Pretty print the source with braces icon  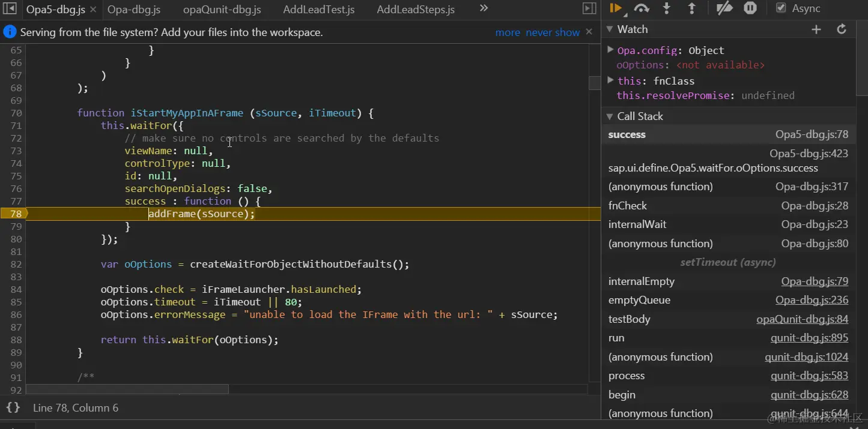tap(13, 407)
